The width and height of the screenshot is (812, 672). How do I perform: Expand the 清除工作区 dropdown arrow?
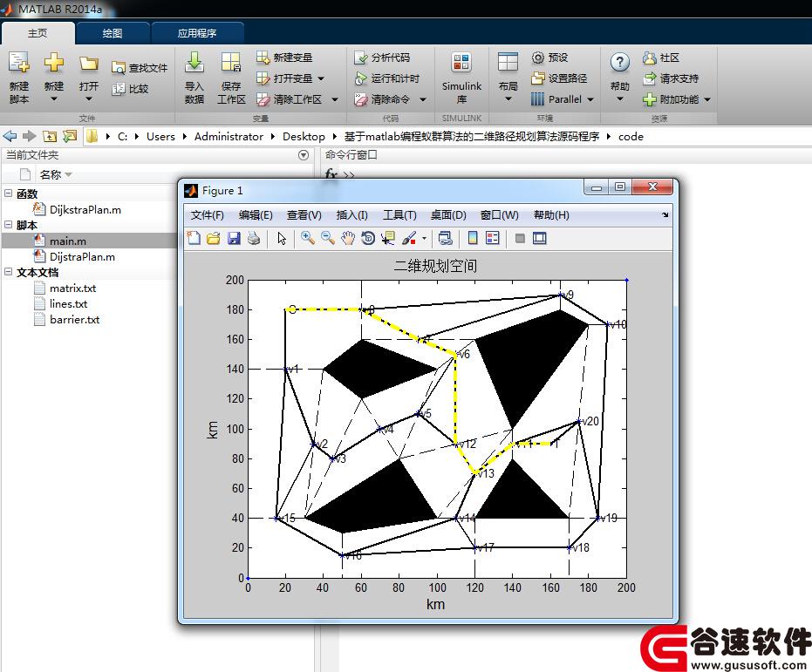(x=335, y=99)
